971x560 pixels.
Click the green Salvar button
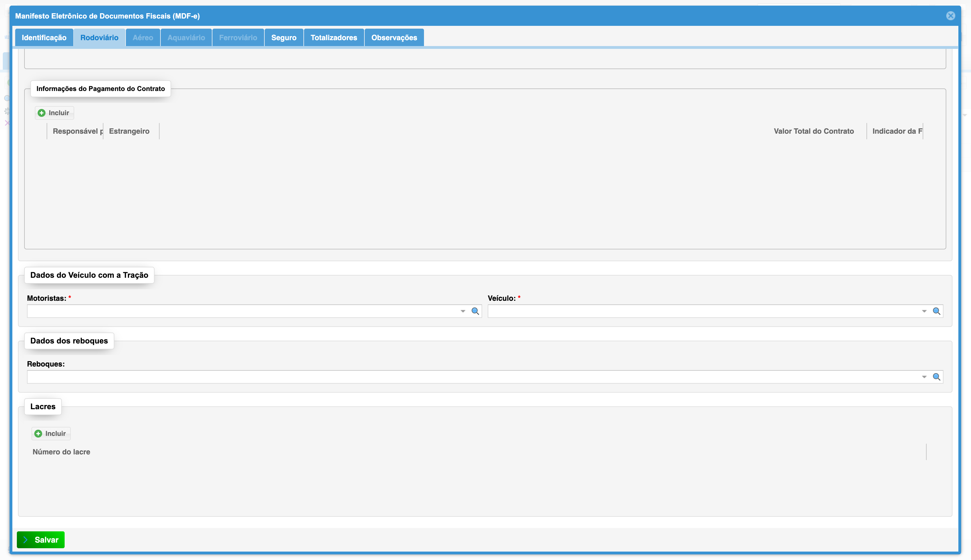tap(41, 539)
